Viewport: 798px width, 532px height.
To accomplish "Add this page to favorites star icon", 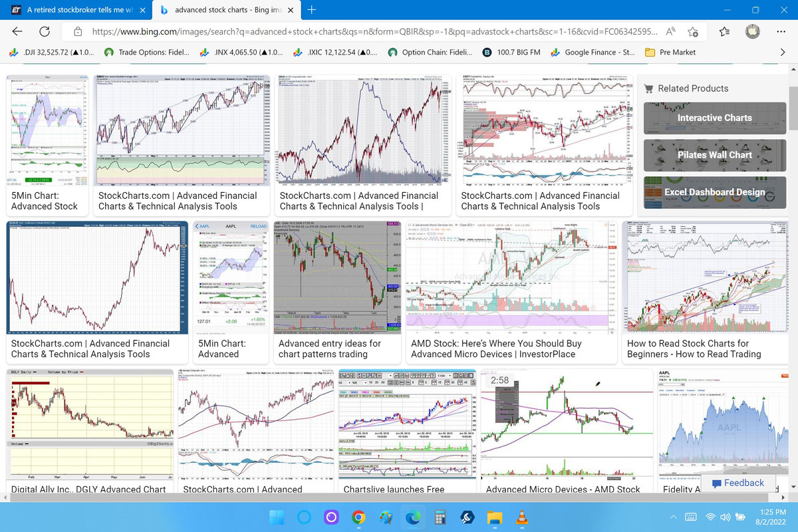I will tap(693, 31).
